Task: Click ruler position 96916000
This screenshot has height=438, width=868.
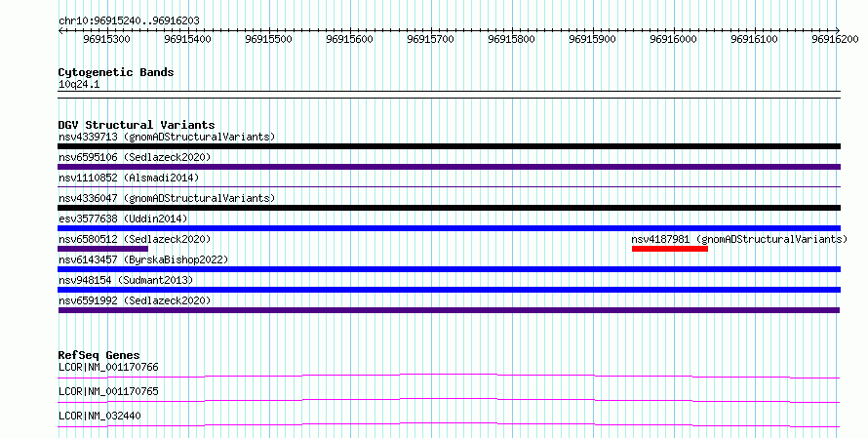Action: tap(673, 39)
